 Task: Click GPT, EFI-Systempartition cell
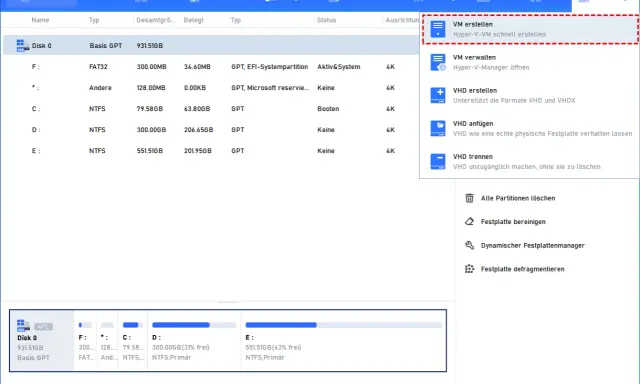269,67
